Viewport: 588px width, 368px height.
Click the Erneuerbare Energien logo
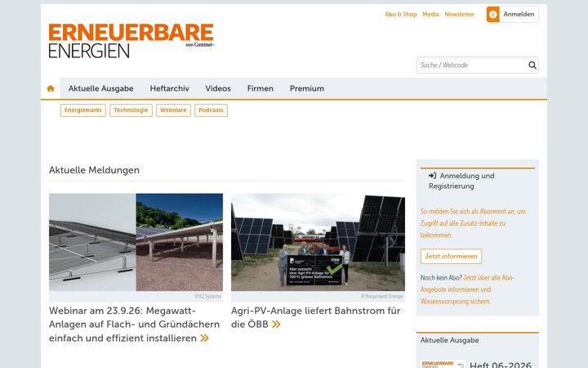pyautogui.click(x=131, y=41)
